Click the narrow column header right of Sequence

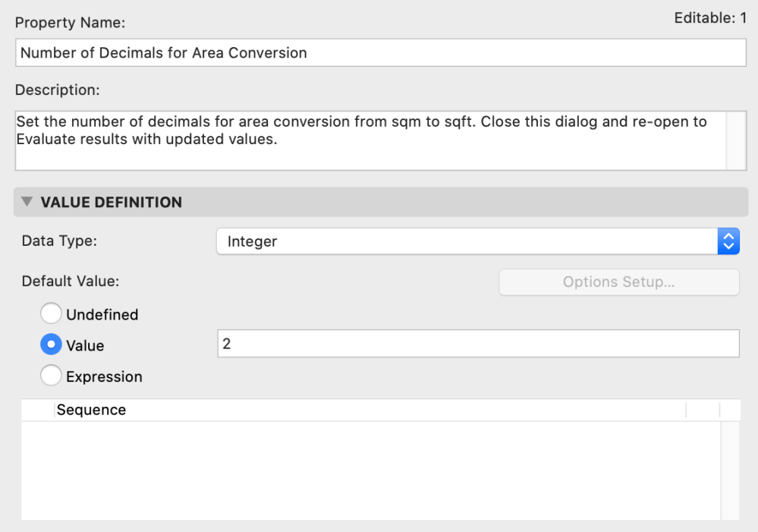click(x=703, y=411)
